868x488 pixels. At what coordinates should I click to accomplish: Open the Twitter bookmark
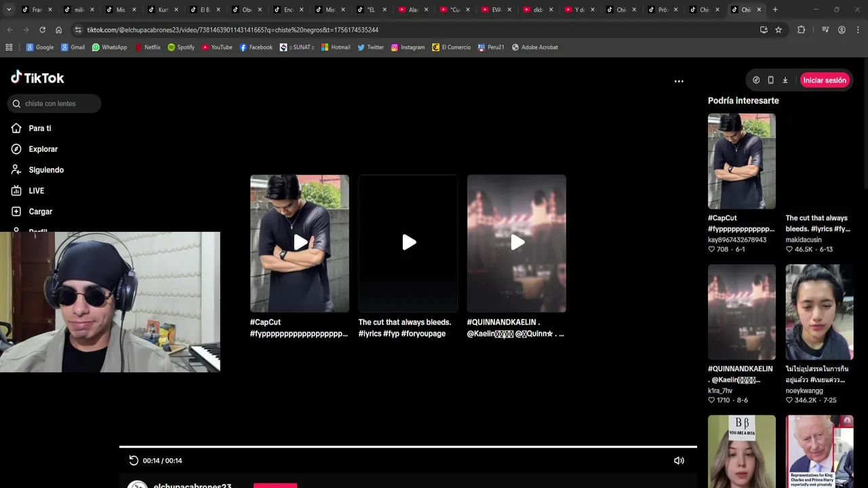[x=371, y=47]
